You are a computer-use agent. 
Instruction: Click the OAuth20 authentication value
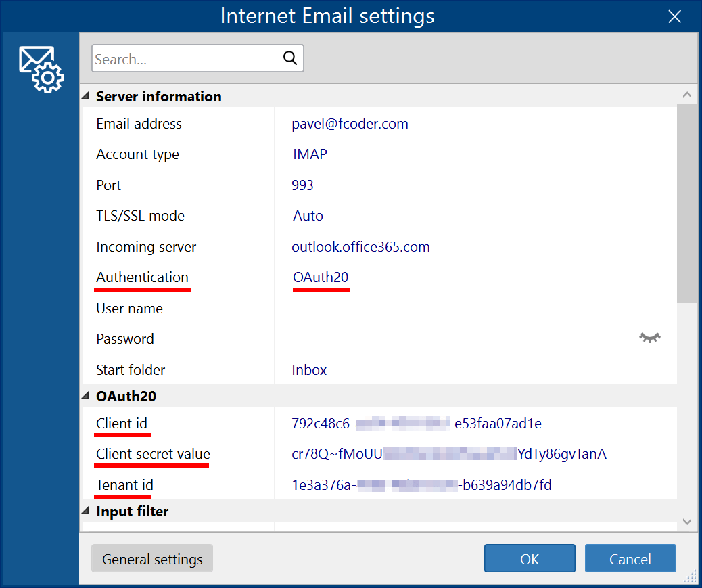pyautogui.click(x=321, y=277)
